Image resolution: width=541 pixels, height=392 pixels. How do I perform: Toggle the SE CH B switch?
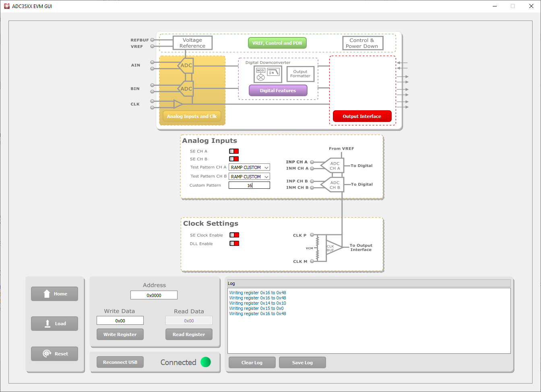234,159
